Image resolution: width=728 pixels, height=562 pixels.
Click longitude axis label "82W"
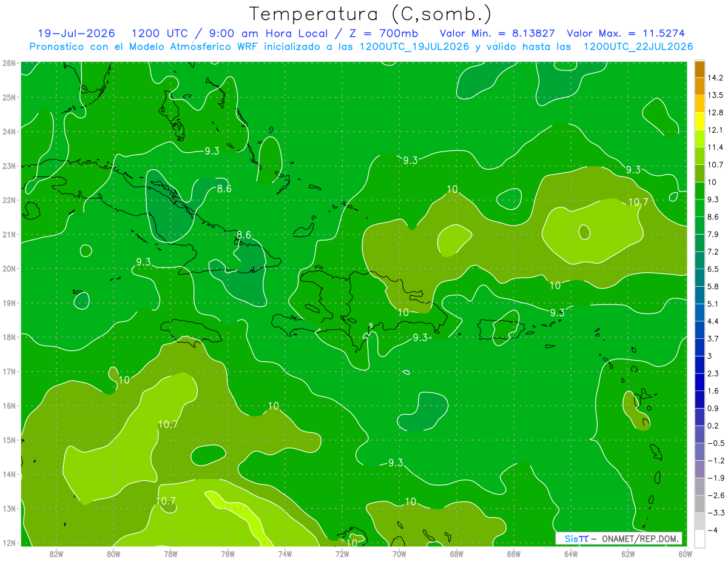click(56, 554)
